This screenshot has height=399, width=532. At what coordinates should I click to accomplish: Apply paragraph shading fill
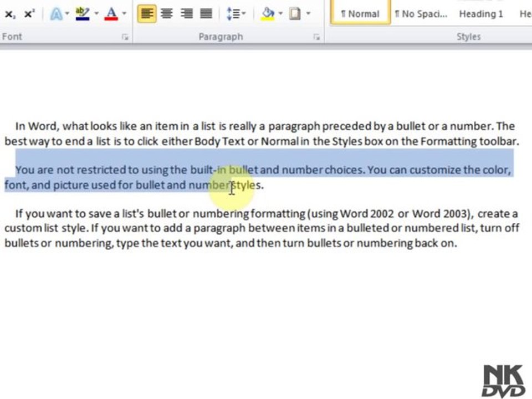(x=268, y=14)
